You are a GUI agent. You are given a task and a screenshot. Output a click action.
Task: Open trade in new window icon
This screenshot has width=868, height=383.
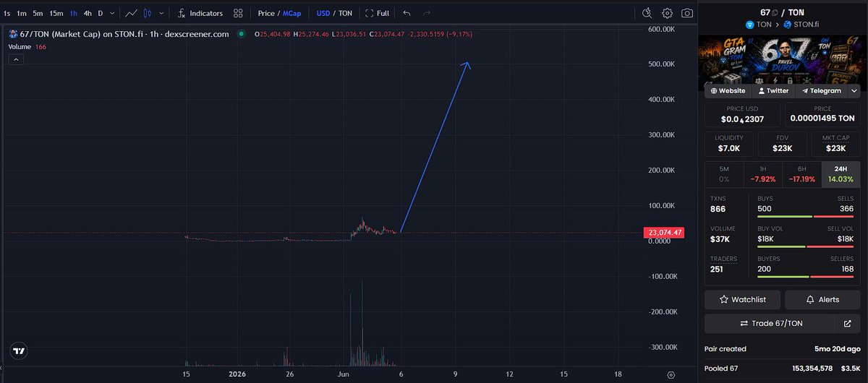(x=848, y=323)
